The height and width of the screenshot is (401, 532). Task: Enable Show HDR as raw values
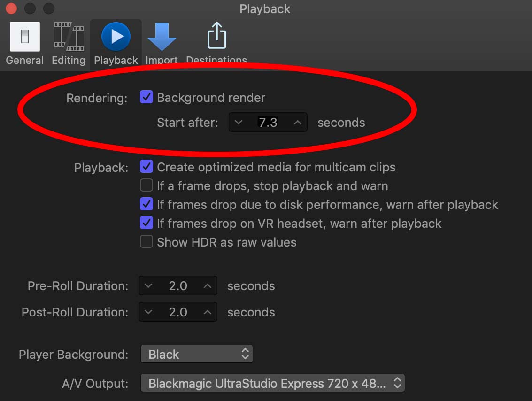(x=146, y=241)
